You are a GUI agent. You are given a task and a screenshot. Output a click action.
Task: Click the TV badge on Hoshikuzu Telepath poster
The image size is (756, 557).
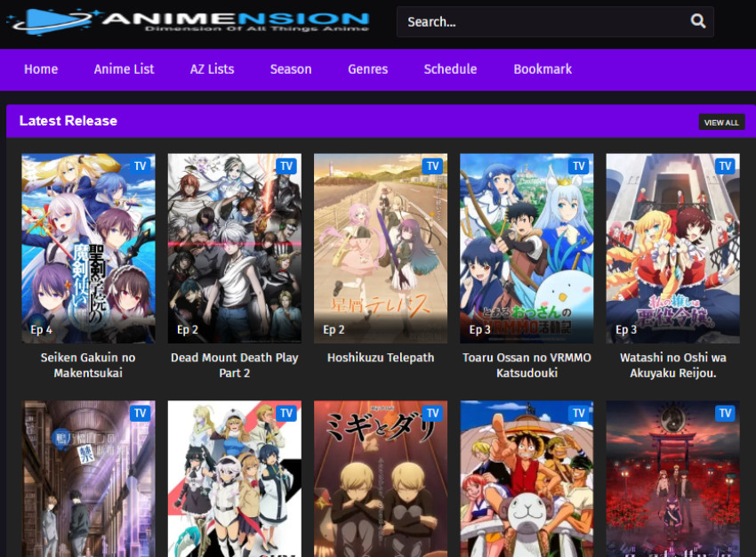(431, 165)
